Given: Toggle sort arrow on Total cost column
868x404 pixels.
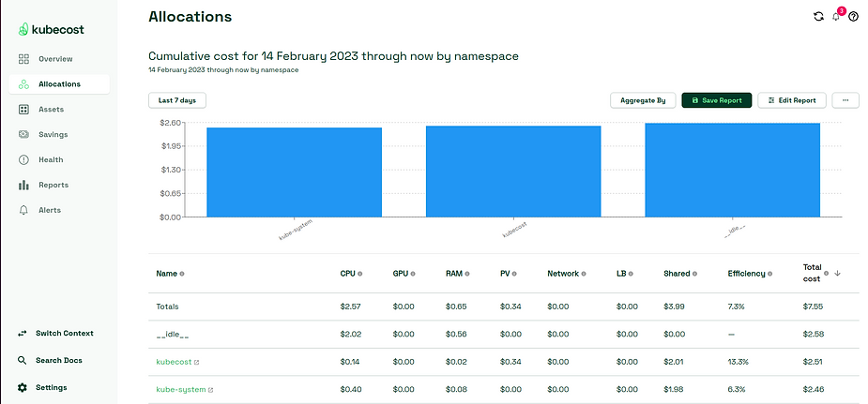Looking at the screenshot, I should click(x=838, y=273).
